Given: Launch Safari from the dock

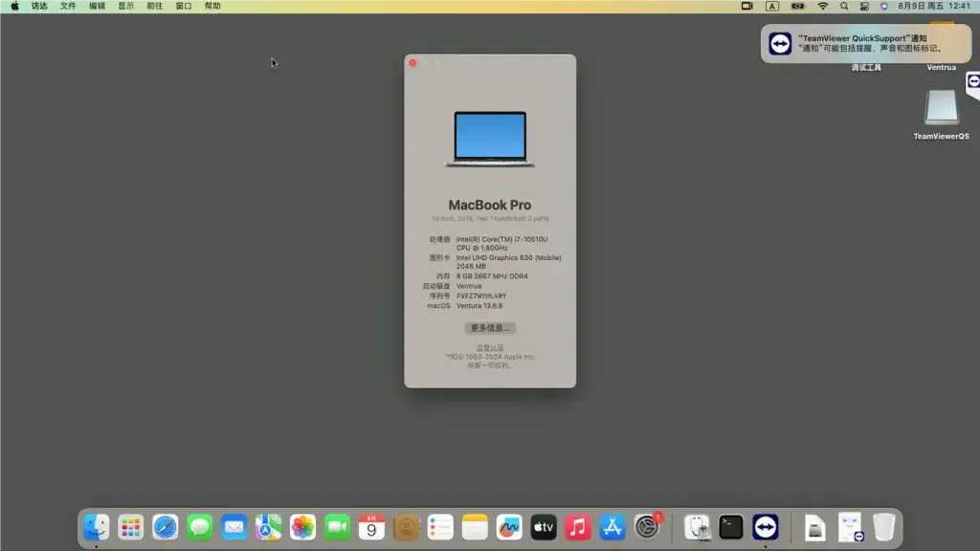Looking at the screenshot, I should click(165, 527).
